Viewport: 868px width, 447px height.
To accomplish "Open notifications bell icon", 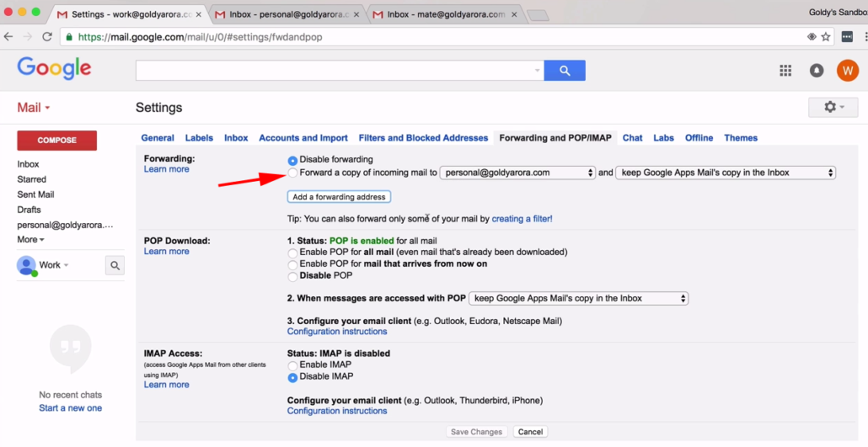I will click(x=817, y=70).
